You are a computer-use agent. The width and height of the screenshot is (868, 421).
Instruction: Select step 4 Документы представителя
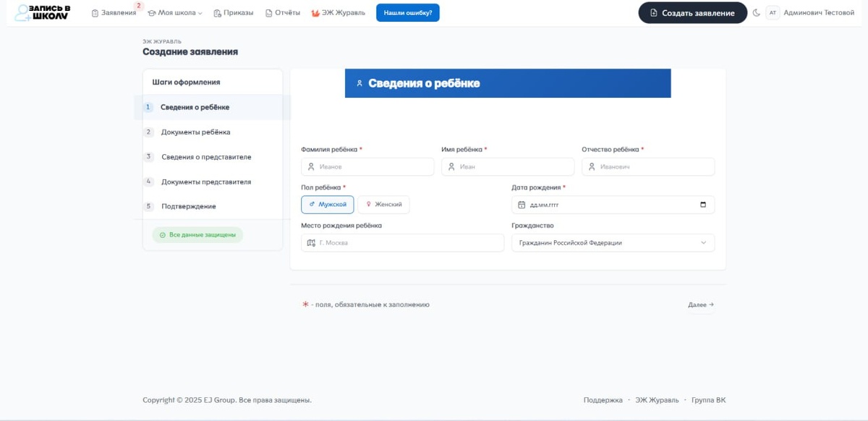[x=212, y=182]
